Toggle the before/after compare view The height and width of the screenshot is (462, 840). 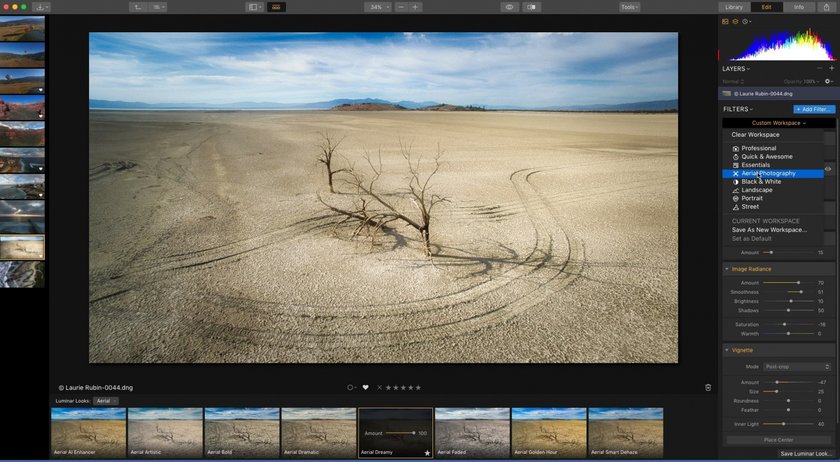click(531, 7)
